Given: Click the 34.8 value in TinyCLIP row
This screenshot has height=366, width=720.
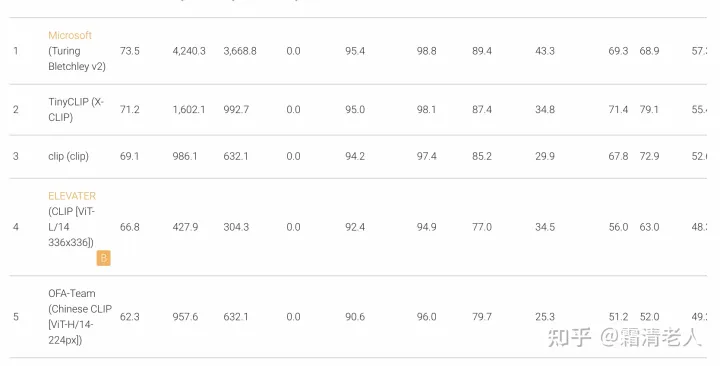Looking at the screenshot, I should pos(545,110).
